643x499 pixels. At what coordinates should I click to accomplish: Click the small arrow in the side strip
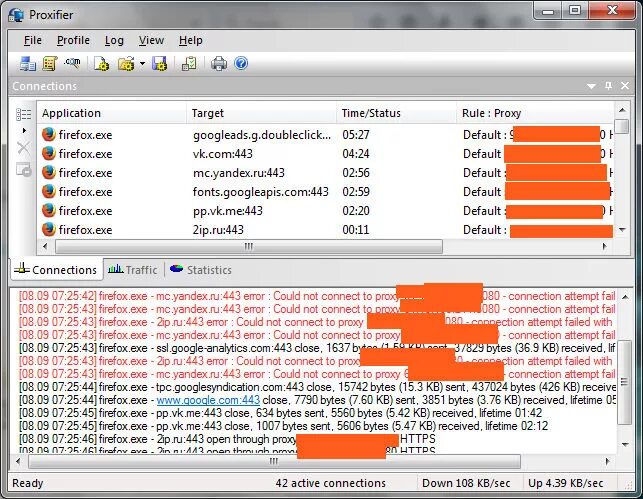point(24,130)
